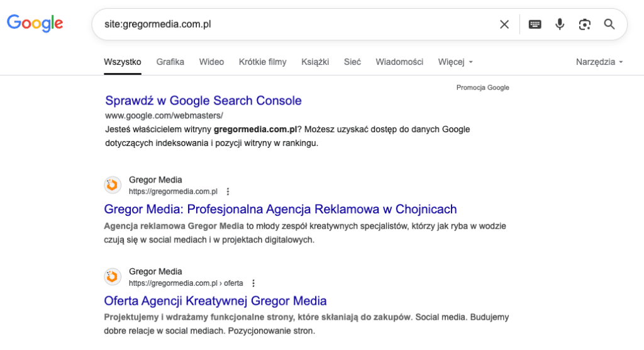The image size is (644, 350).
Task: Start voice search with microphone icon
Action: (560, 25)
